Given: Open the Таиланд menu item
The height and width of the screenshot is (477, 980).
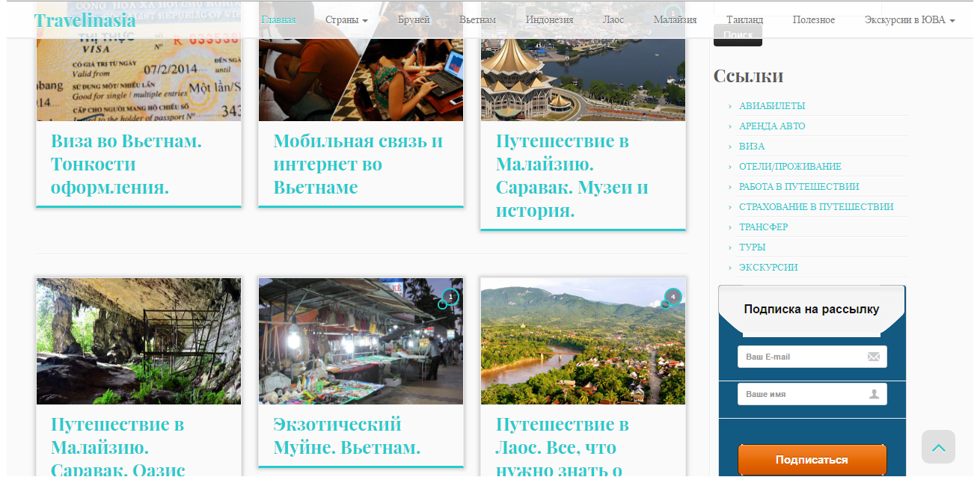Looking at the screenshot, I should [744, 20].
